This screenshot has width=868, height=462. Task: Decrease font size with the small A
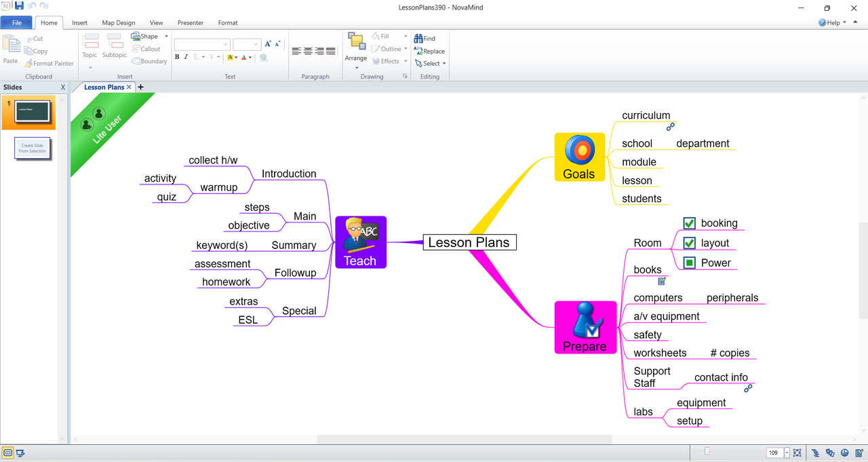tap(277, 44)
